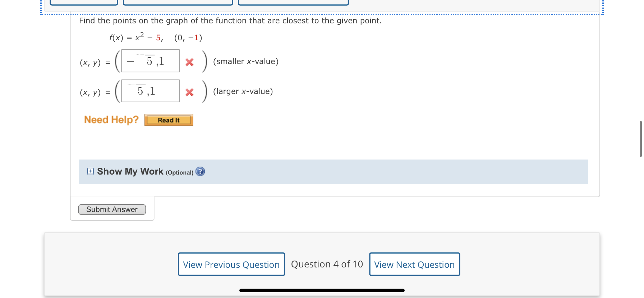Image resolution: width=644 pixels, height=298 pixels.
Task: Open View Next Question
Action: 414,264
